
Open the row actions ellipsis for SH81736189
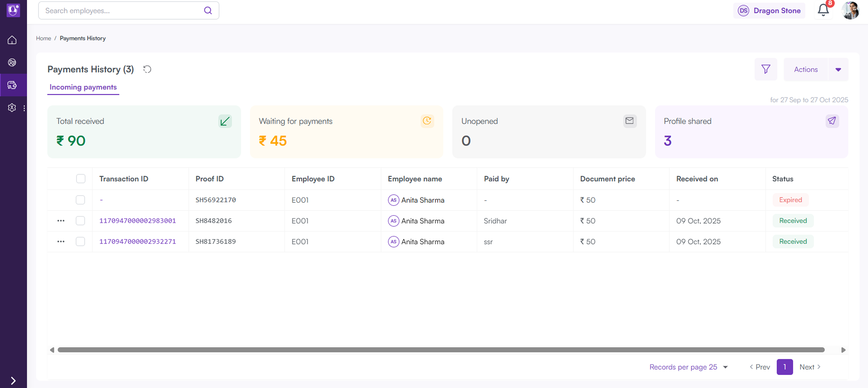[61, 241]
